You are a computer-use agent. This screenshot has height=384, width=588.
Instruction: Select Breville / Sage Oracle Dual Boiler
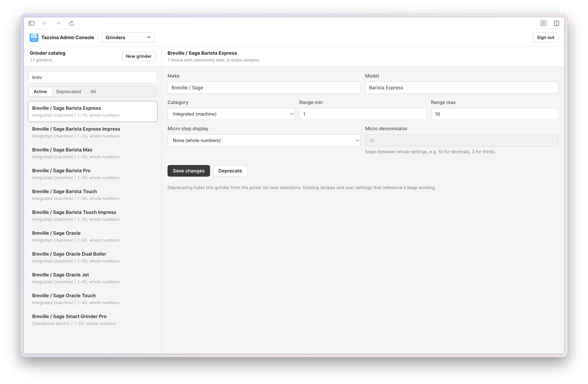92,257
